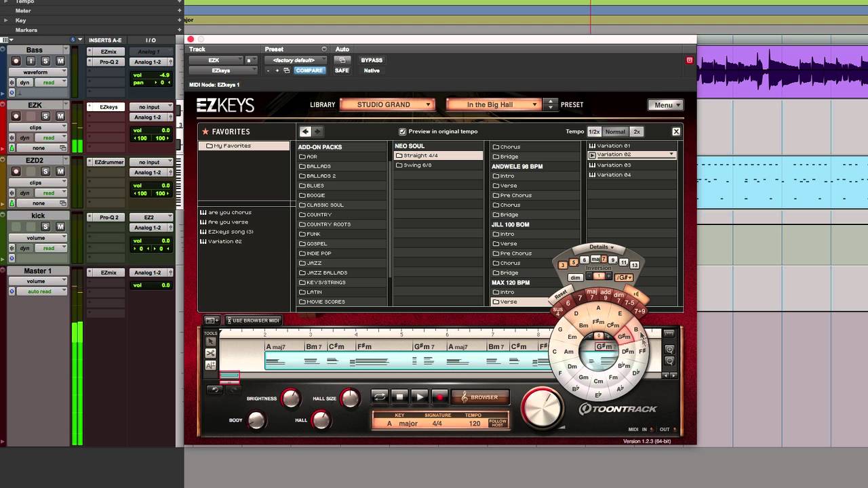Click the tempo value 120 field
This screenshot has width=868, height=488.
[474, 424]
